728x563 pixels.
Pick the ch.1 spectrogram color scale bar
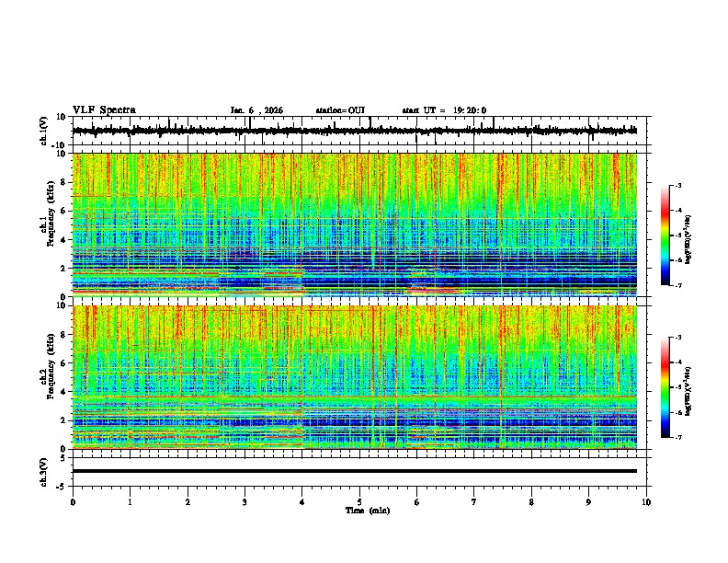pyautogui.click(x=665, y=236)
